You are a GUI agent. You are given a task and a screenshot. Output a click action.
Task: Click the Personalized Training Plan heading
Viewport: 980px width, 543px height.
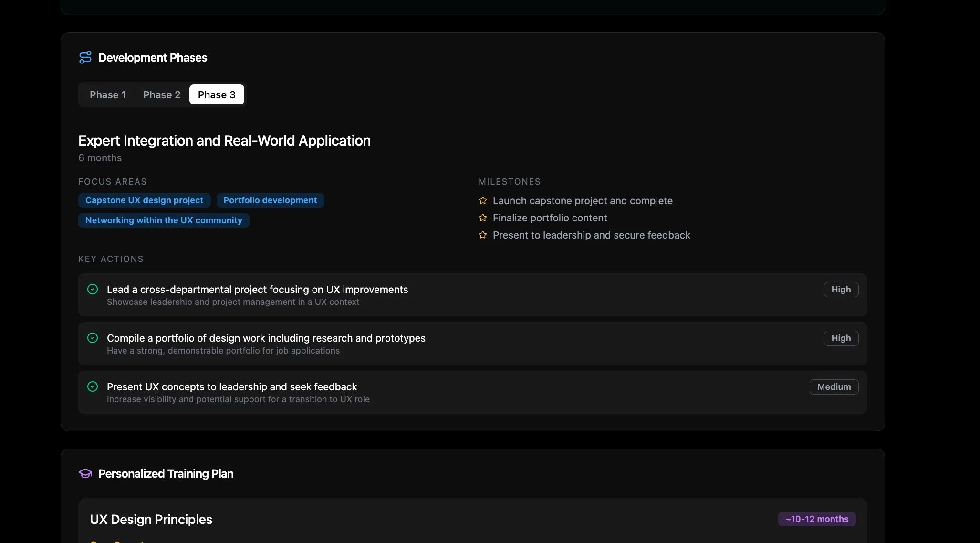pos(166,473)
